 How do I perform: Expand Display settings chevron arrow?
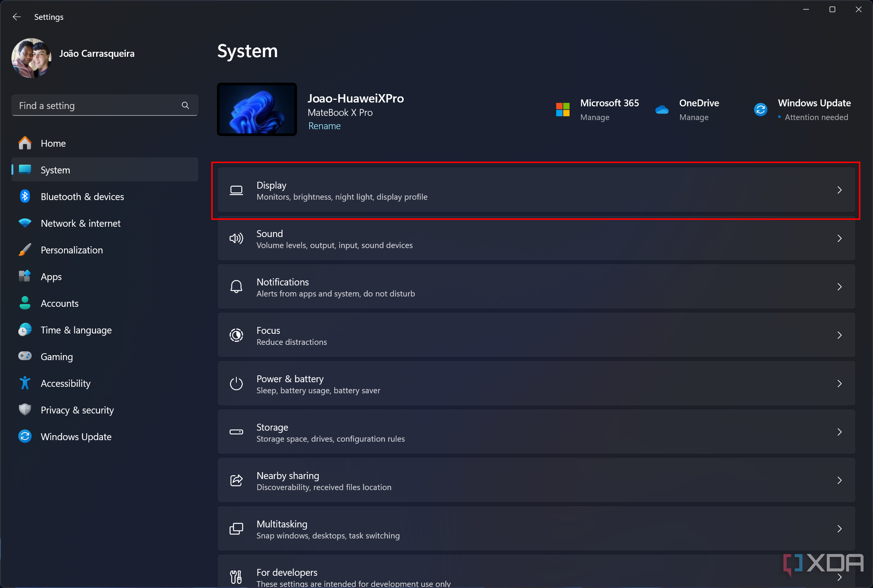[x=839, y=190]
